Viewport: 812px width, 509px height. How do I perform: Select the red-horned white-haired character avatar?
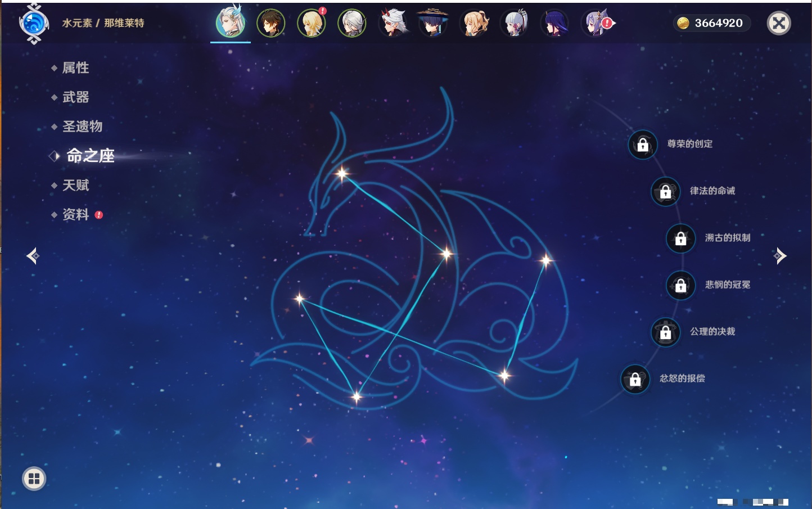tap(393, 23)
